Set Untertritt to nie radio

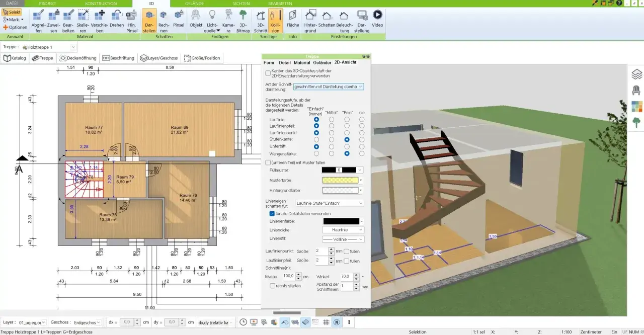point(362,146)
